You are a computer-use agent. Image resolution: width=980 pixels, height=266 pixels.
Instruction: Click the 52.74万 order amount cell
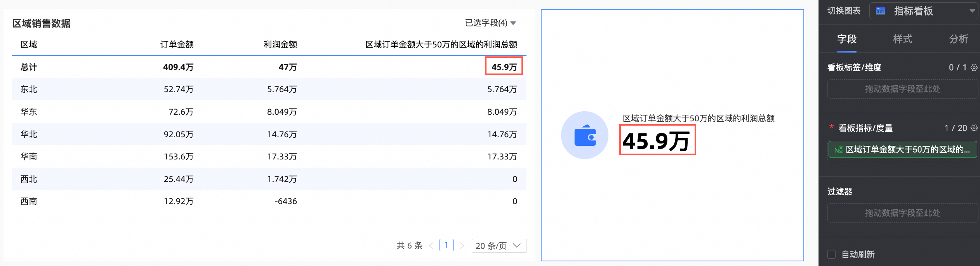pyautogui.click(x=178, y=89)
